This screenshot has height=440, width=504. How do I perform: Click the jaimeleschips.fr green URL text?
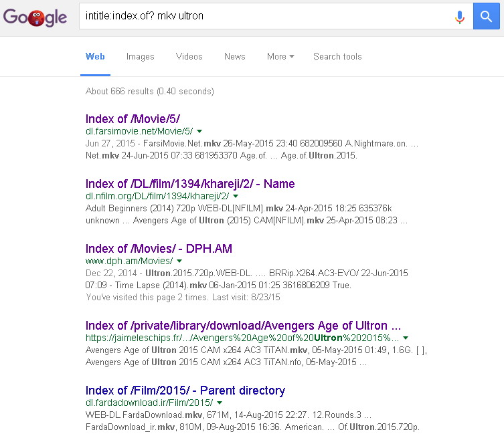[242, 338]
